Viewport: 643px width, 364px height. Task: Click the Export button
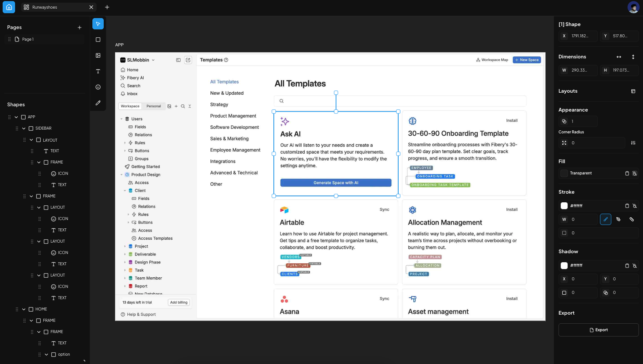click(x=598, y=330)
